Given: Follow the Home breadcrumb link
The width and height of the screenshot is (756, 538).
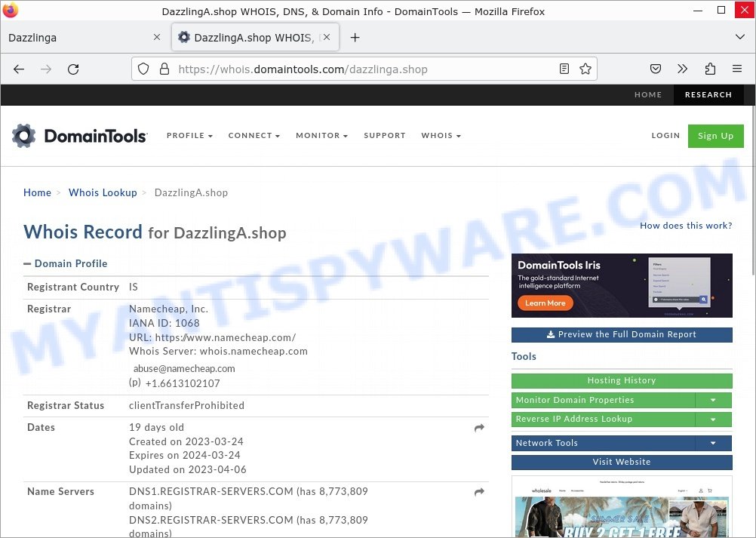Looking at the screenshot, I should pos(37,193).
